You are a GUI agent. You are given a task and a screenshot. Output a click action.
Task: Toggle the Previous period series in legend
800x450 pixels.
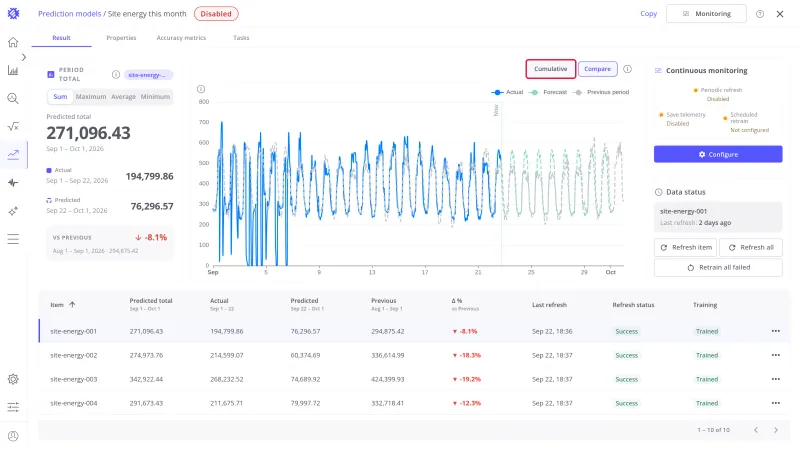coord(601,92)
